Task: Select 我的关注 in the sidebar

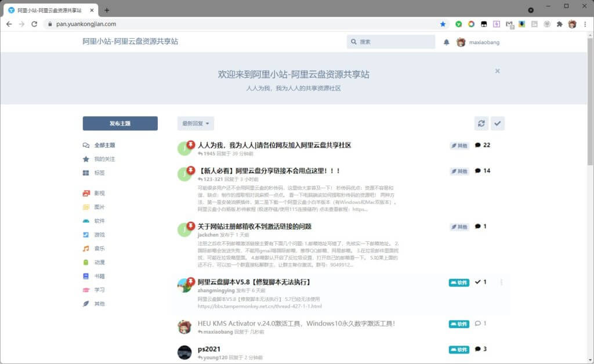Action: point(104,159)
